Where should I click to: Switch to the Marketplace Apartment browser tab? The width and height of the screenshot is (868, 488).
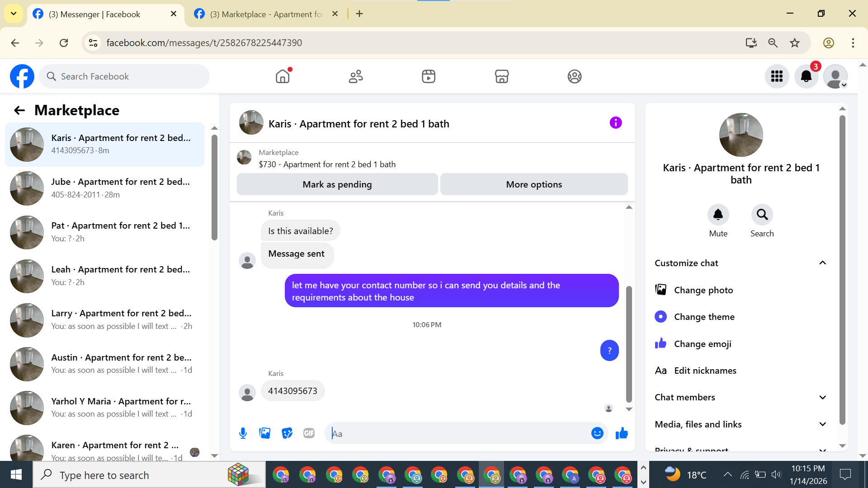point(267,14)
